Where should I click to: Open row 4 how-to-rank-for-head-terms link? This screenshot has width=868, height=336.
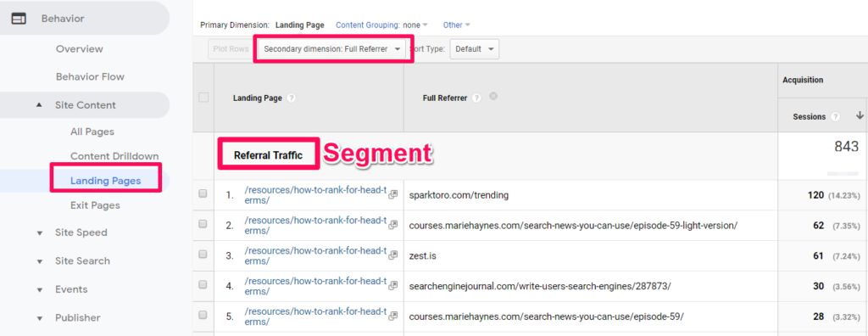(x=315, y=286)
